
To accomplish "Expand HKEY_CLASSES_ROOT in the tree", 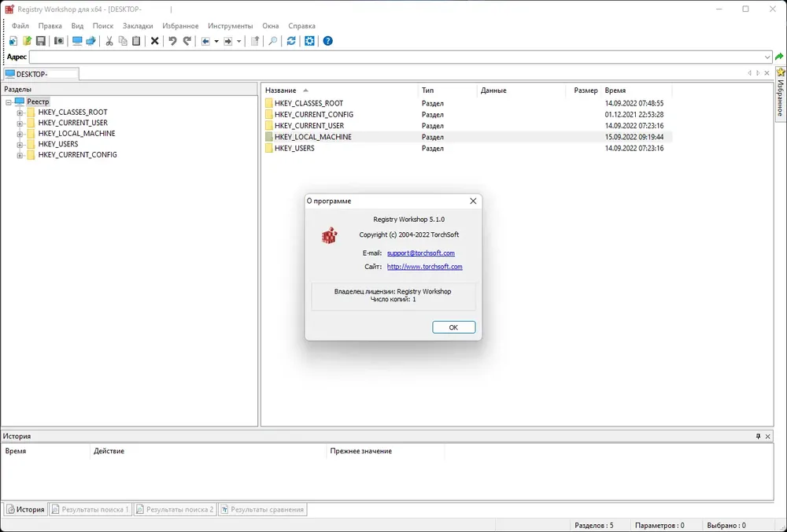I will click(20, 113).
